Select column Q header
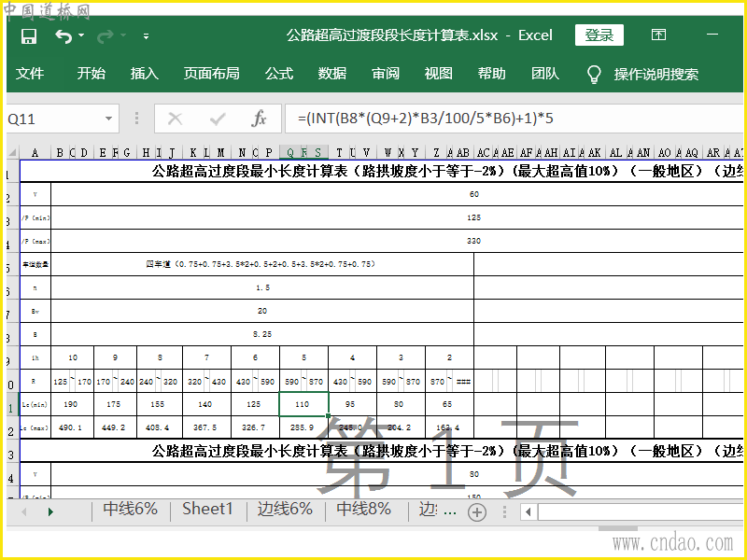747x560 pixels. click(x=290, y=153)
